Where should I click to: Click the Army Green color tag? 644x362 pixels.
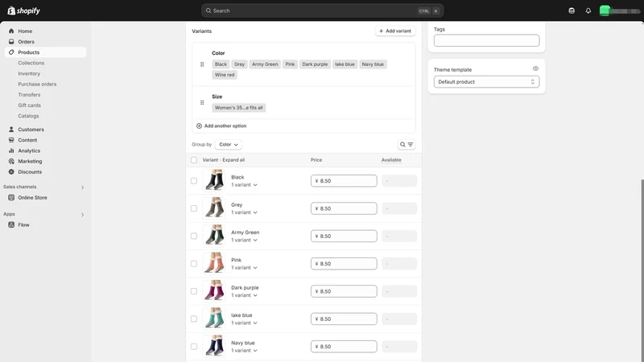[265, 64]
